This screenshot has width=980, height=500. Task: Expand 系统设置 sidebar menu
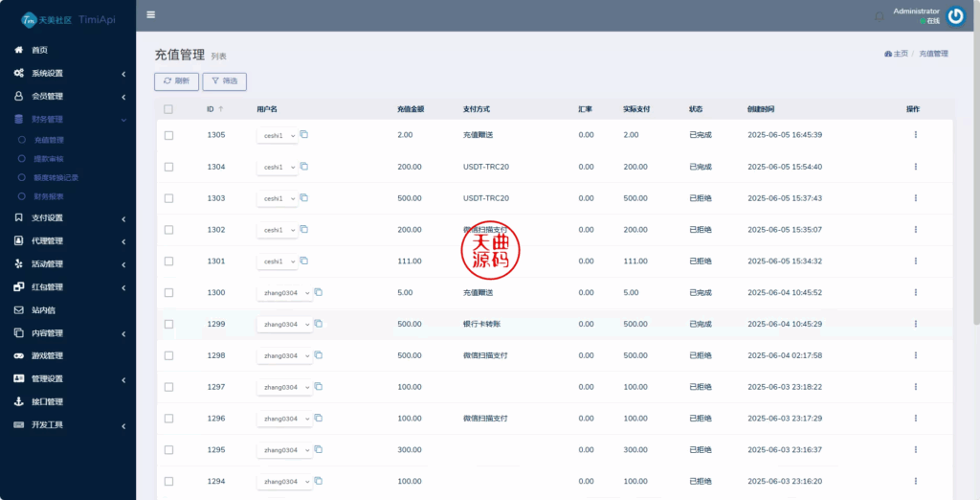[68, 73]
